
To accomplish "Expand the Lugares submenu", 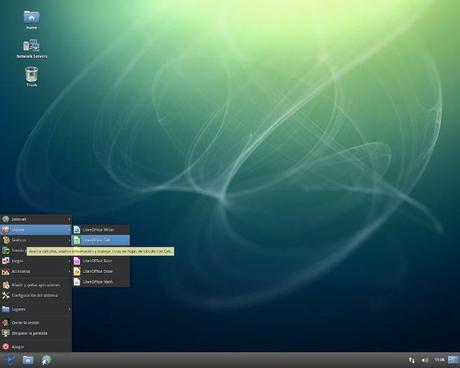I will coord(36,309).
